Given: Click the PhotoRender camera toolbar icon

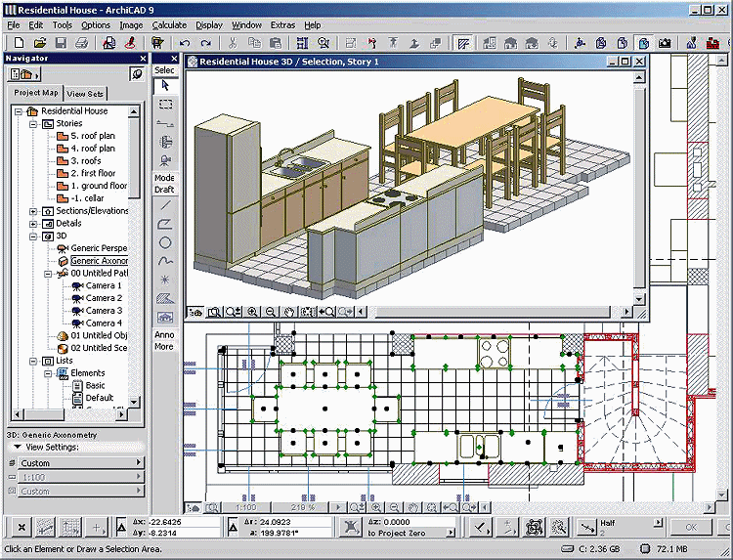Looking at the screenshot, I should click(665, 43).
